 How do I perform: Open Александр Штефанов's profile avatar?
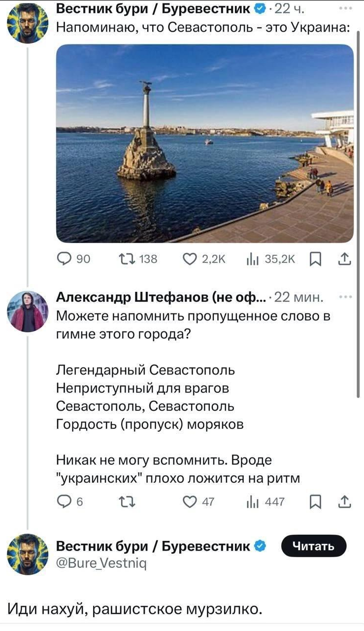point(28,312)
